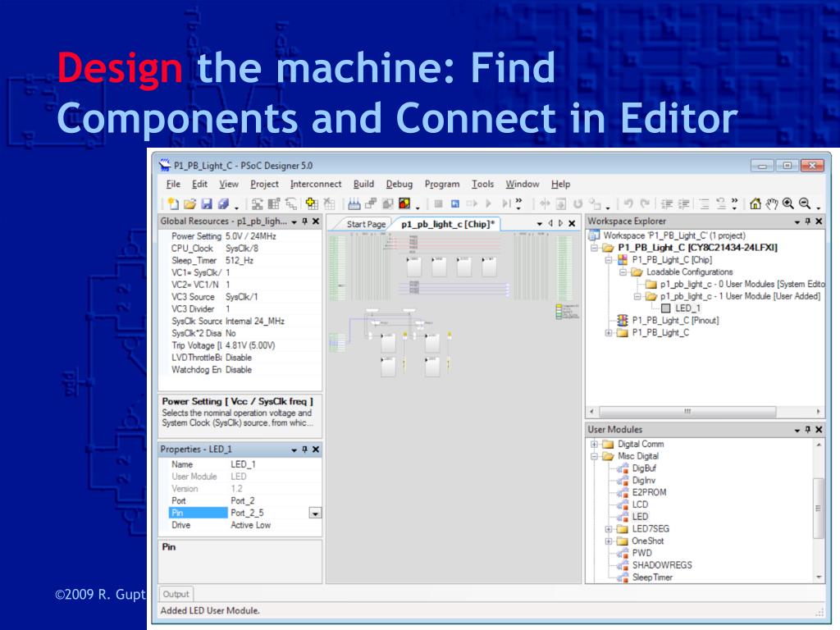Click the New file toolbar icon
This screenshot has height=630, width=840.
point(172,203)
